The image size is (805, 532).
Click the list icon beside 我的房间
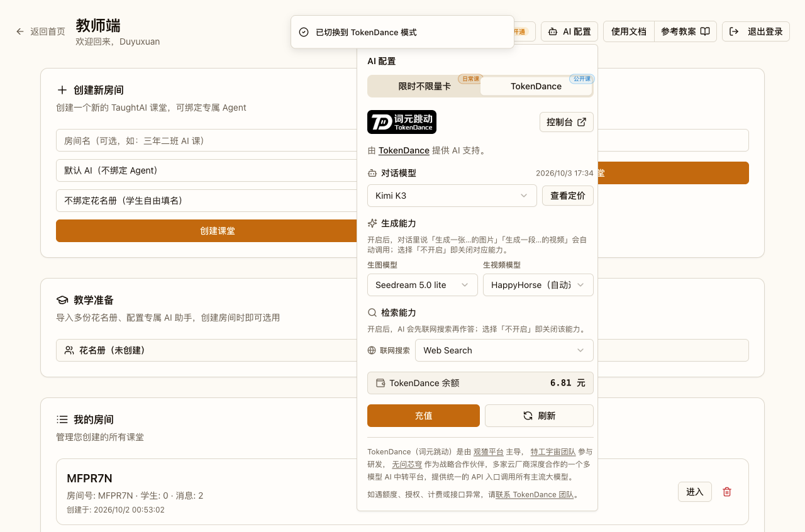62,419
